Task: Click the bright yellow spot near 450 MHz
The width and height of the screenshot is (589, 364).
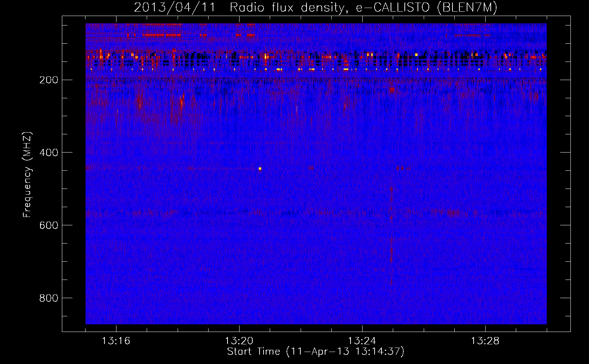Action: tap(260, 169)
